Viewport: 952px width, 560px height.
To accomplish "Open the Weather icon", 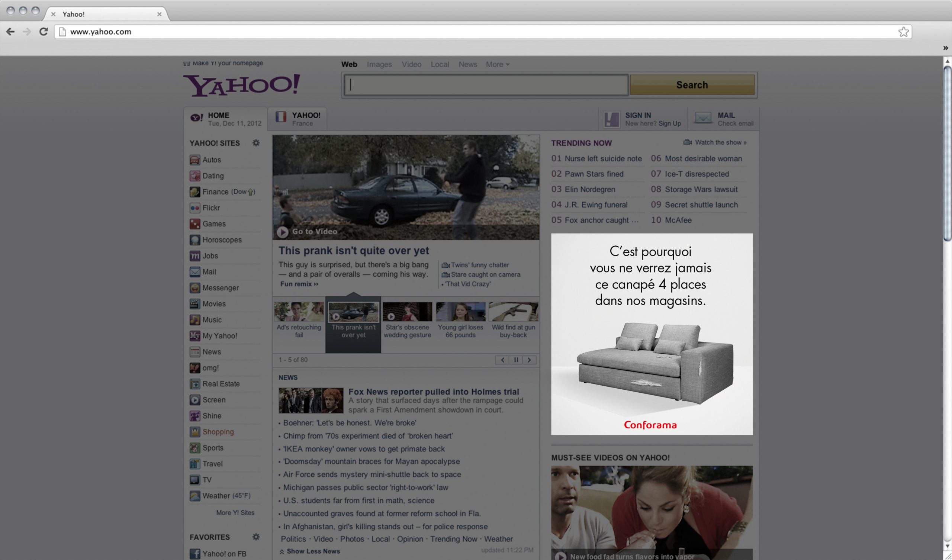I will pos(194,496).
